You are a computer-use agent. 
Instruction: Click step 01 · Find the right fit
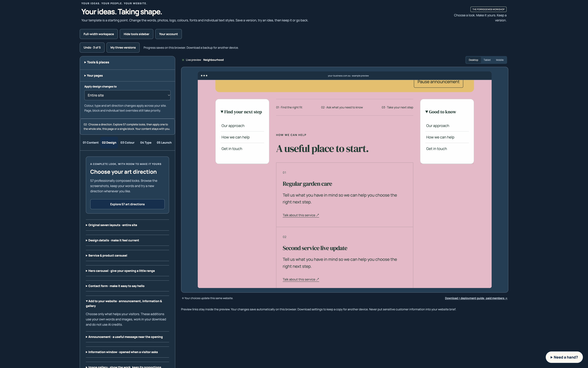[289, 107]
